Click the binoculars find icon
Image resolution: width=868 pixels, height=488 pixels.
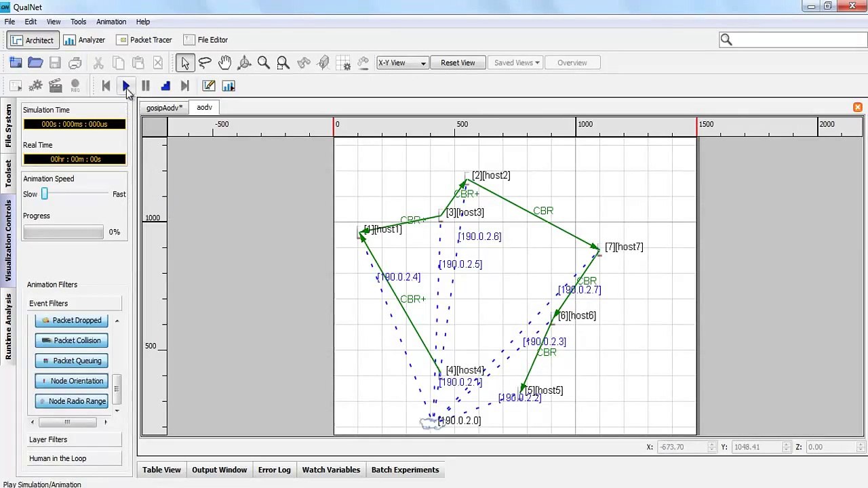pos(303,63)
